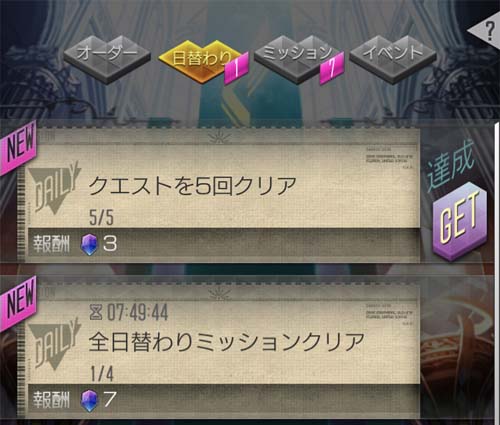Tap the pink badge on 日替わり tab

(x=237, y=69)
